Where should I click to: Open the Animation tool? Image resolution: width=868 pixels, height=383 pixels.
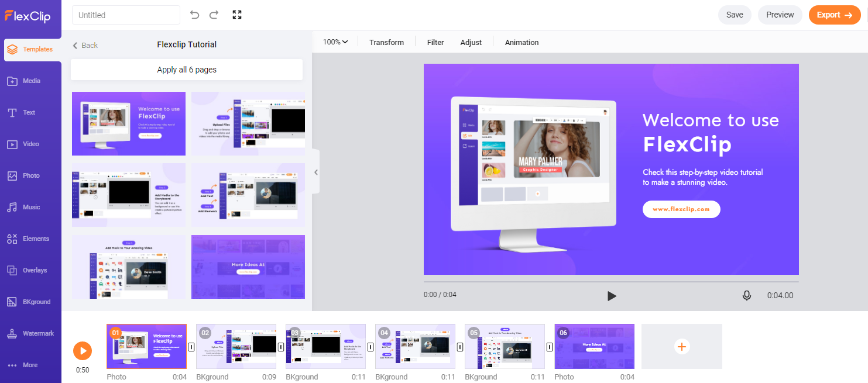coord(522,42)
